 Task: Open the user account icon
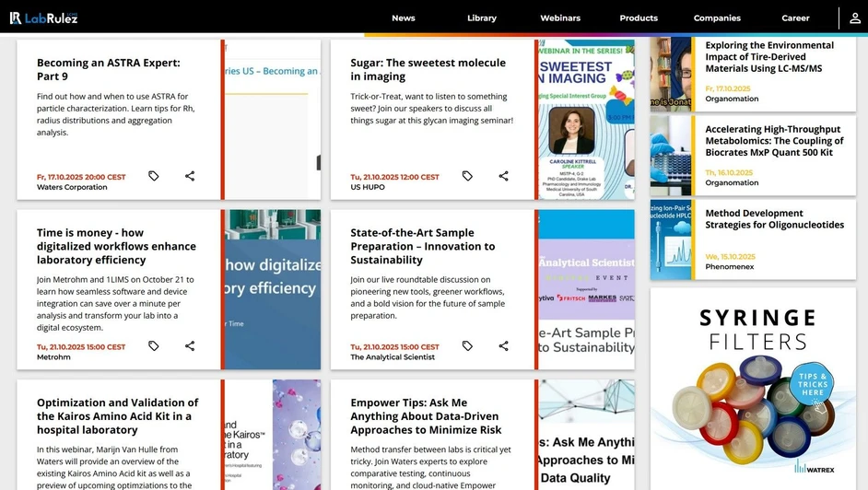[855, 17]
